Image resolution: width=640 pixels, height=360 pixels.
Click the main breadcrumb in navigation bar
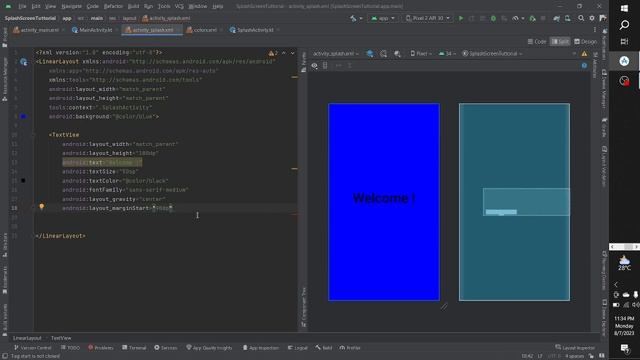coord(97,18)
